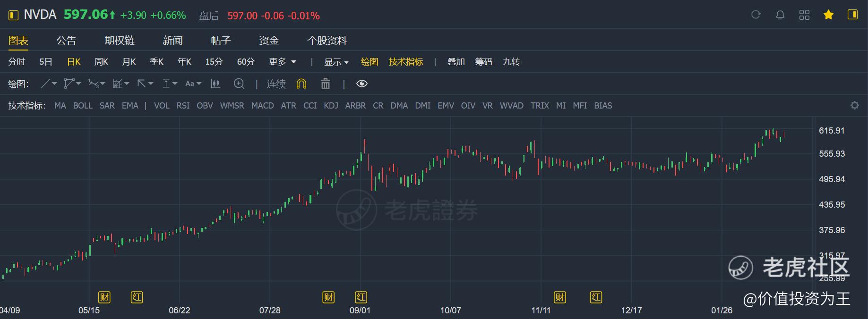Select the 日K daily candles
The height and width of the screenshot is (319, 868).
tap(74, 62)
